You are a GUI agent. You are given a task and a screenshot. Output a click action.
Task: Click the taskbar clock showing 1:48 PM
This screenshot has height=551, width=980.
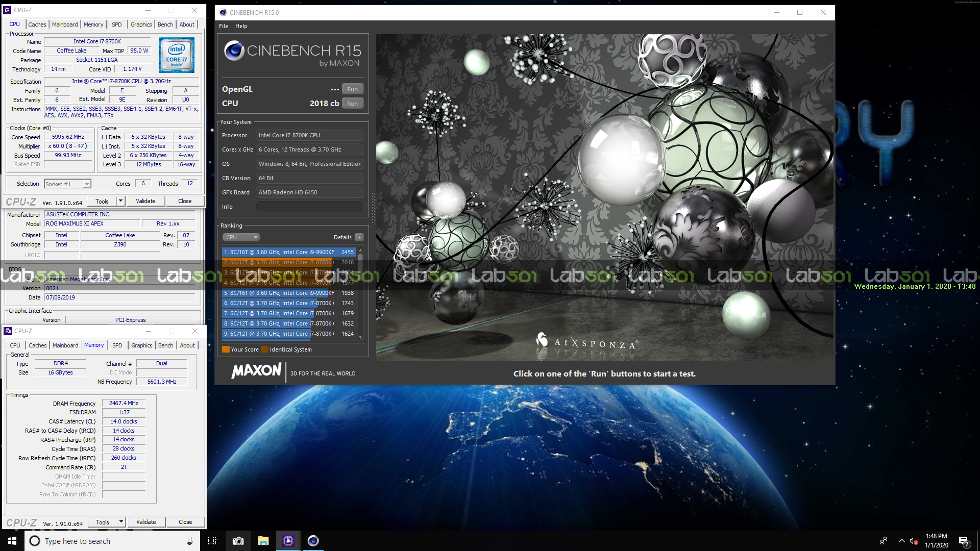(937, 541)
